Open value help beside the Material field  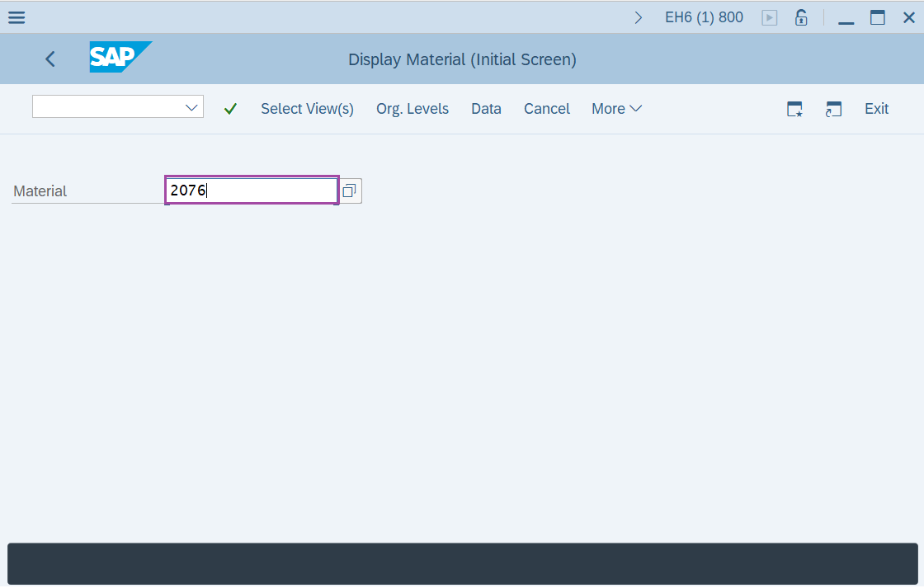point(349,191)
